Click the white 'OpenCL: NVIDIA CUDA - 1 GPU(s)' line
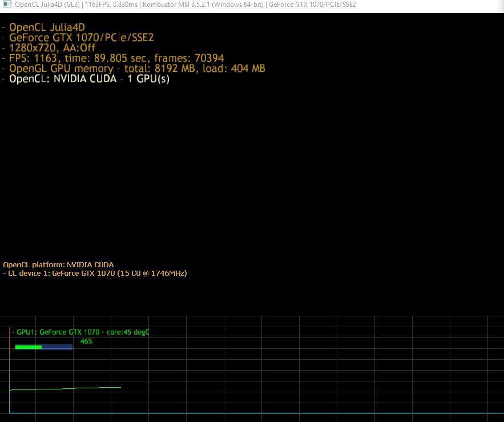This screenshot has width=504, height=422. [86, 79]
